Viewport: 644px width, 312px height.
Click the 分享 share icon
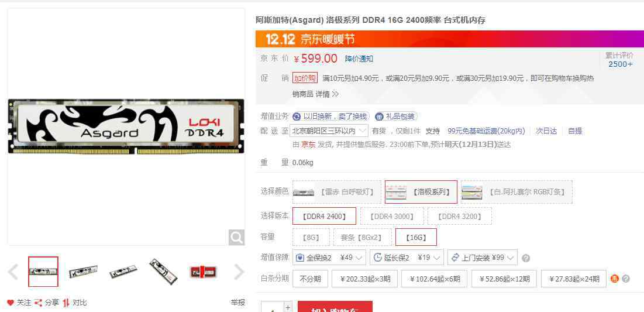(x=38, y=303)
